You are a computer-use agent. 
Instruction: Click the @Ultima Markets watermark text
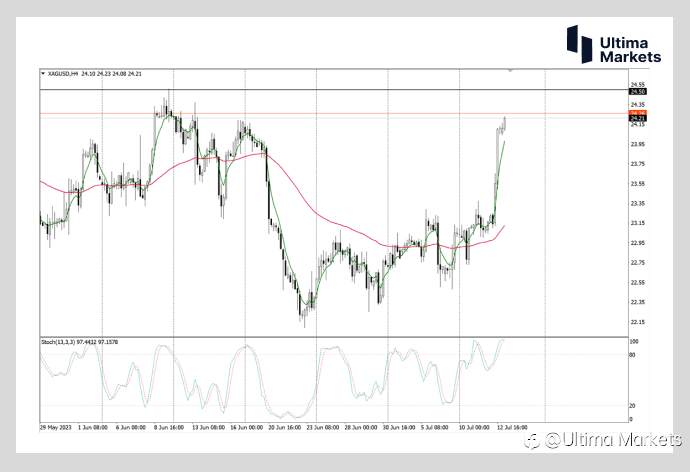614,440
